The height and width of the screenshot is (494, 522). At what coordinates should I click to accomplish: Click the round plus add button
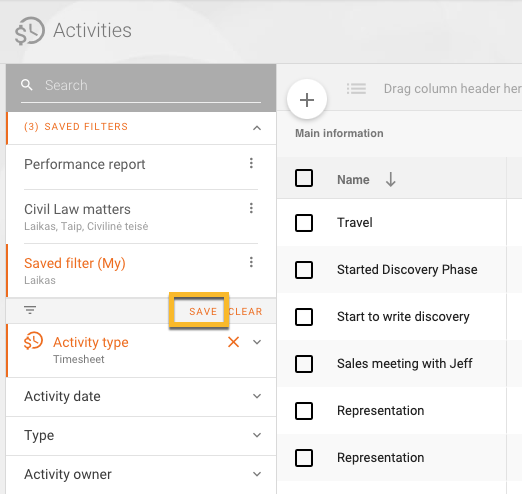click(x=307, y=100)
